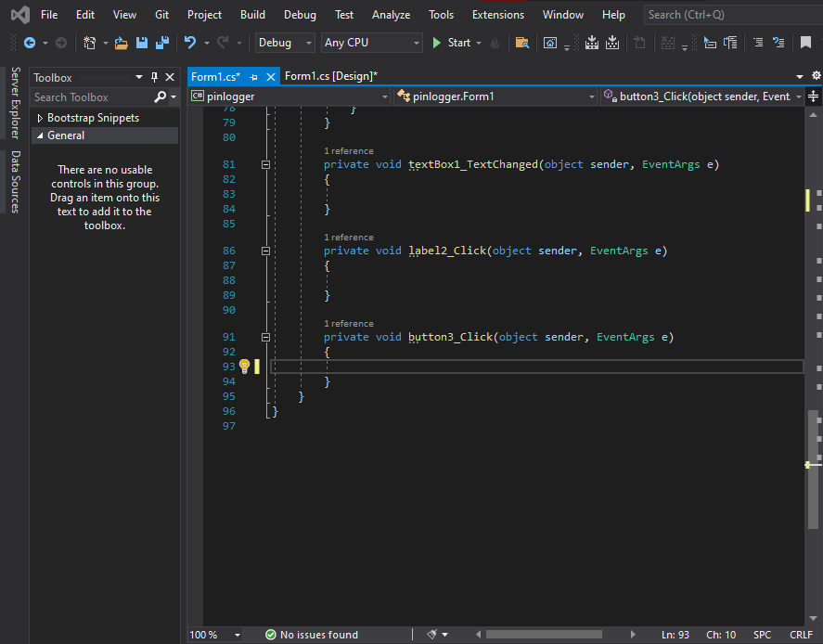Toggle auto-hide pin on Toolbox panel

point(155,78)
